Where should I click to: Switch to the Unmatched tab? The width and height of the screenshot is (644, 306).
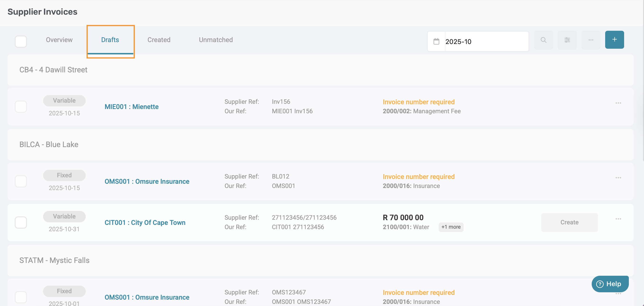(x=215, y=40)
